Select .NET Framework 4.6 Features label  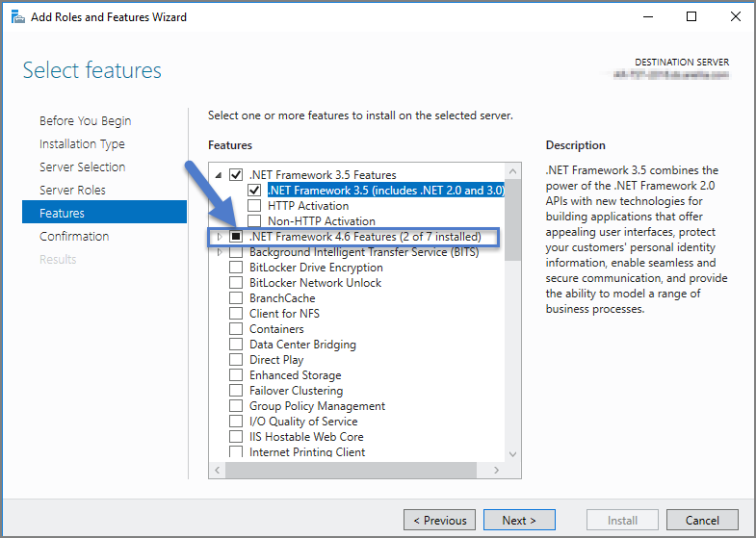click(365, 236)
